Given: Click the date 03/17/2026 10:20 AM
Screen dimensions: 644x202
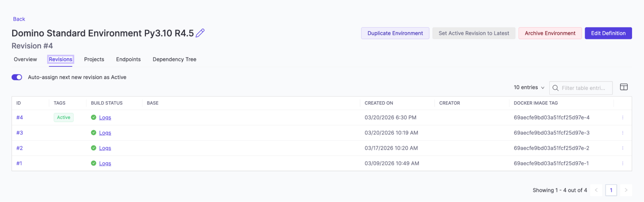Looking at the screenshot, I should coord(391,148).
